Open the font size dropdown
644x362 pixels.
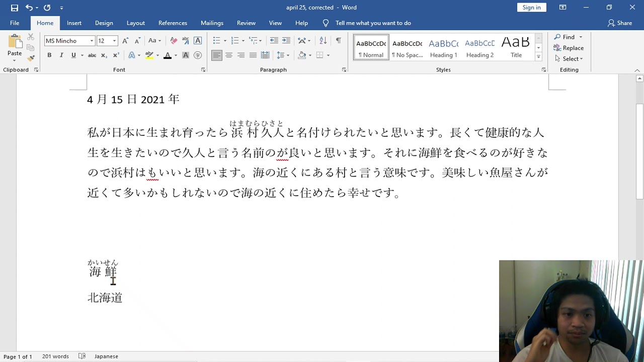[x=114, y=41]
